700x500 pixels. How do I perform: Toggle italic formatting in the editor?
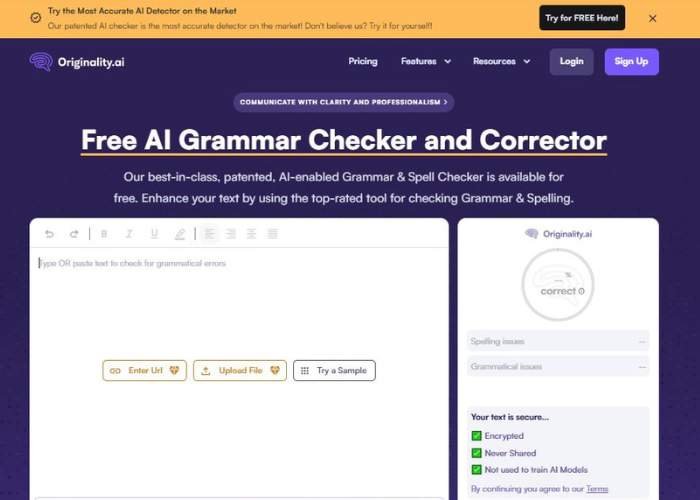(129, 234)
